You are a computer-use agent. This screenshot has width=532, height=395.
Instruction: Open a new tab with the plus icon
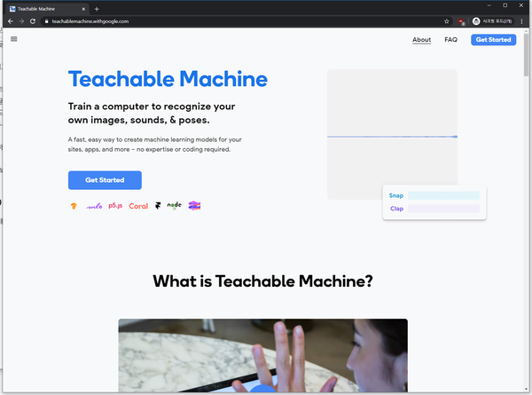click(x=97, y=9)
